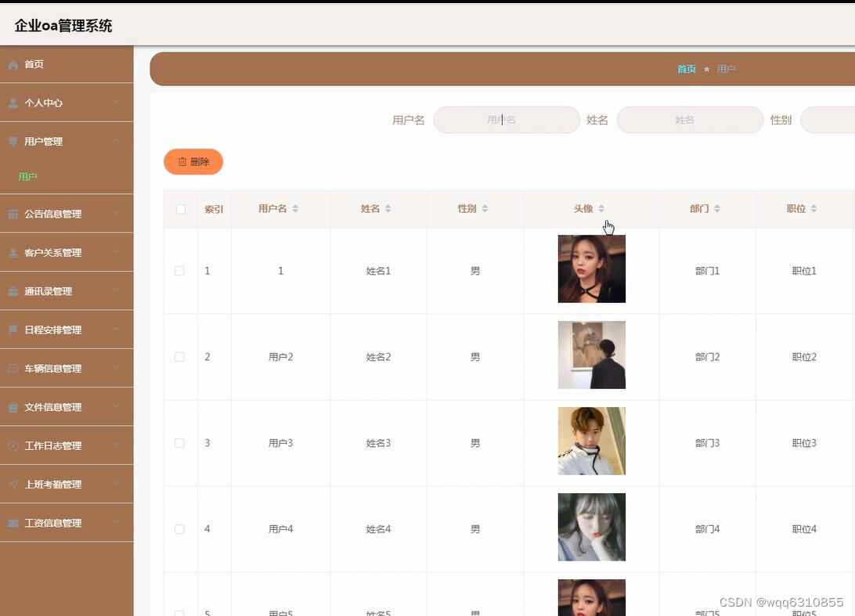Image resolution: width=855 pixels, height=616 pixels.
Task: Expand the 工作日志管理 chevron
Action: click(x=116, y=445)
